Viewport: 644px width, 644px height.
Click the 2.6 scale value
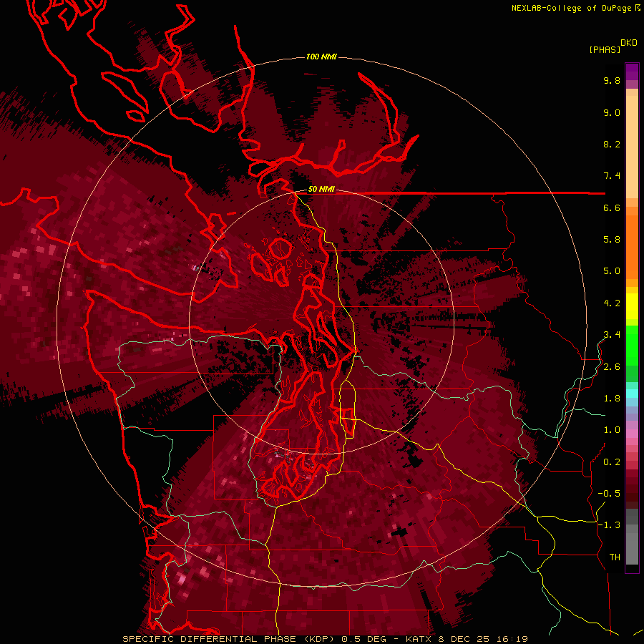click(612, 367)
